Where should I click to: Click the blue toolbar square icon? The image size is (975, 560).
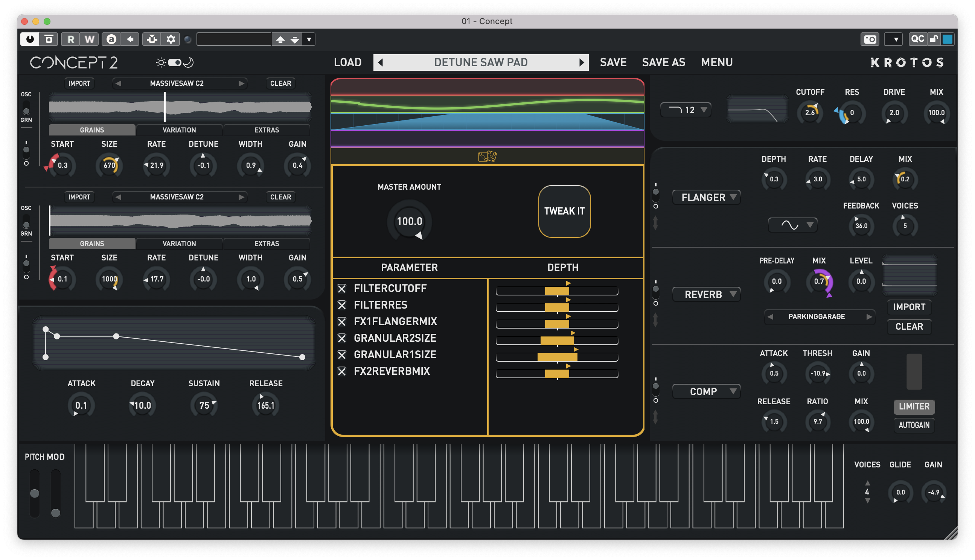point(948,39)
